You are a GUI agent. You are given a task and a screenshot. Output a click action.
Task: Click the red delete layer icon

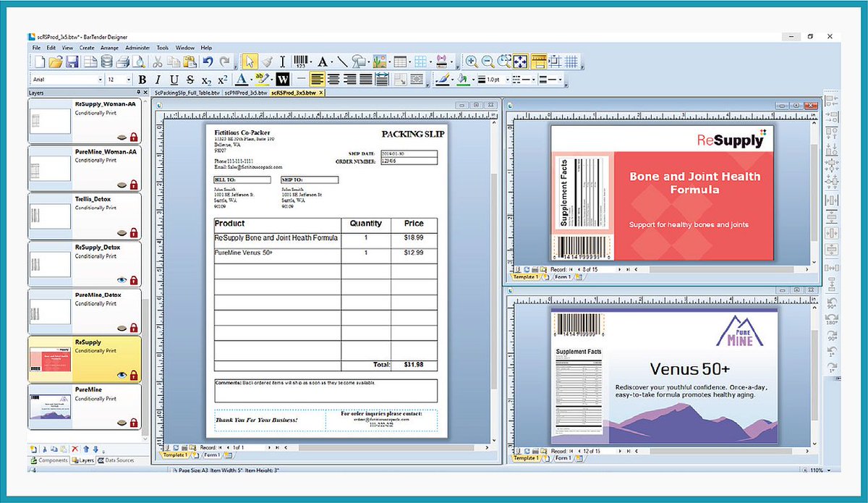(75, 449)
